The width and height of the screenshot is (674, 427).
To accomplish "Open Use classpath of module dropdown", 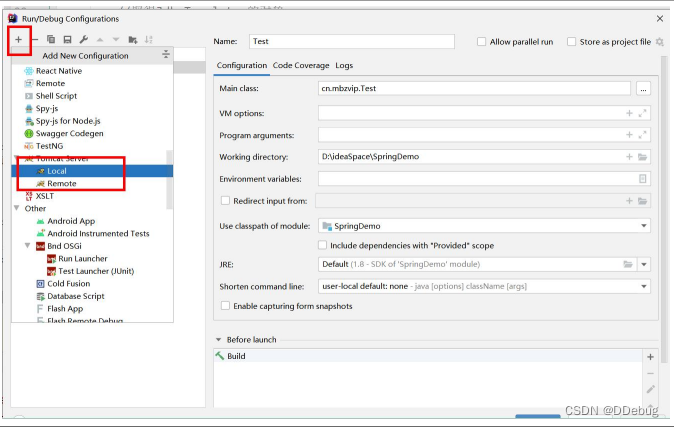I will [643, 226].
